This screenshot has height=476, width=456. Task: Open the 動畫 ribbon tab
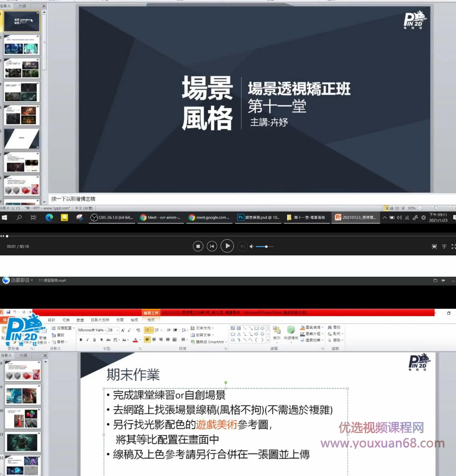pos(80,320)
